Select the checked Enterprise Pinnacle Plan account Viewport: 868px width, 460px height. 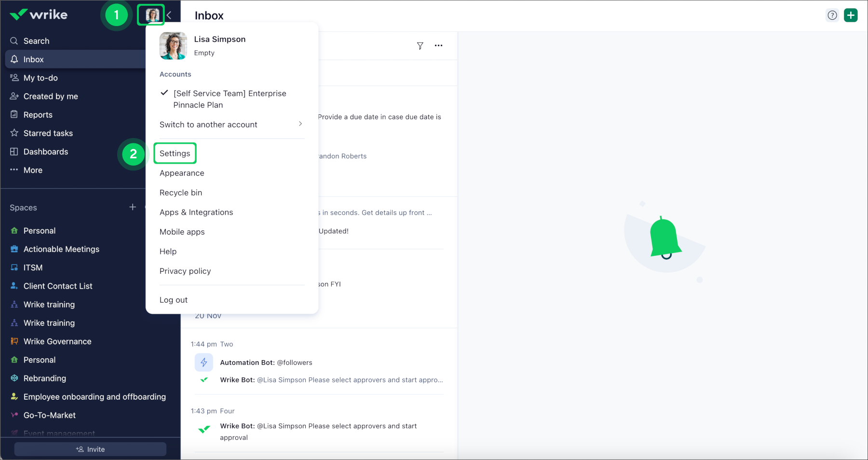click(230, 99)
